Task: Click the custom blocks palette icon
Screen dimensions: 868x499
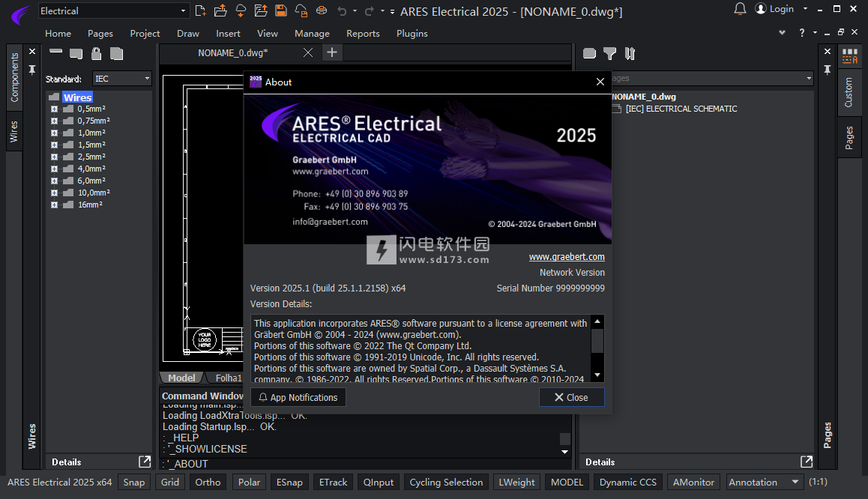Action: [x=850, y=56]
